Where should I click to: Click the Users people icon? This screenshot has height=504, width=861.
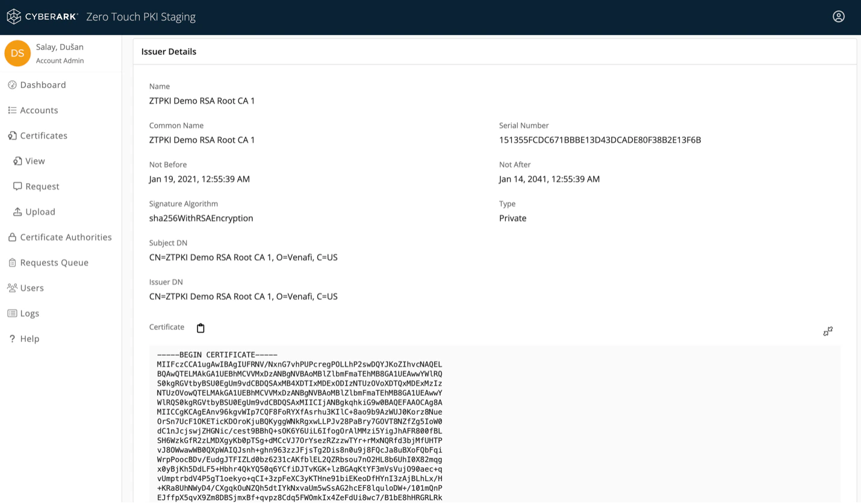tap(12, 288)
